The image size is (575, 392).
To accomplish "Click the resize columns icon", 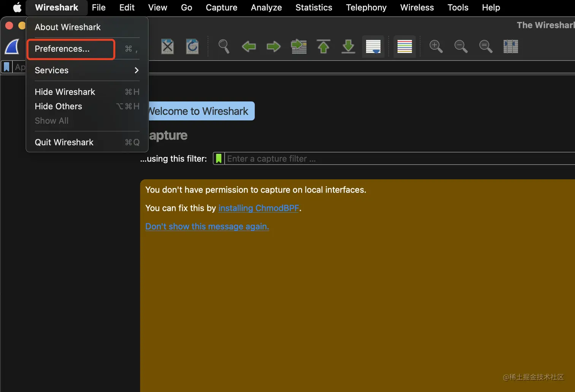I will [511, 46].
